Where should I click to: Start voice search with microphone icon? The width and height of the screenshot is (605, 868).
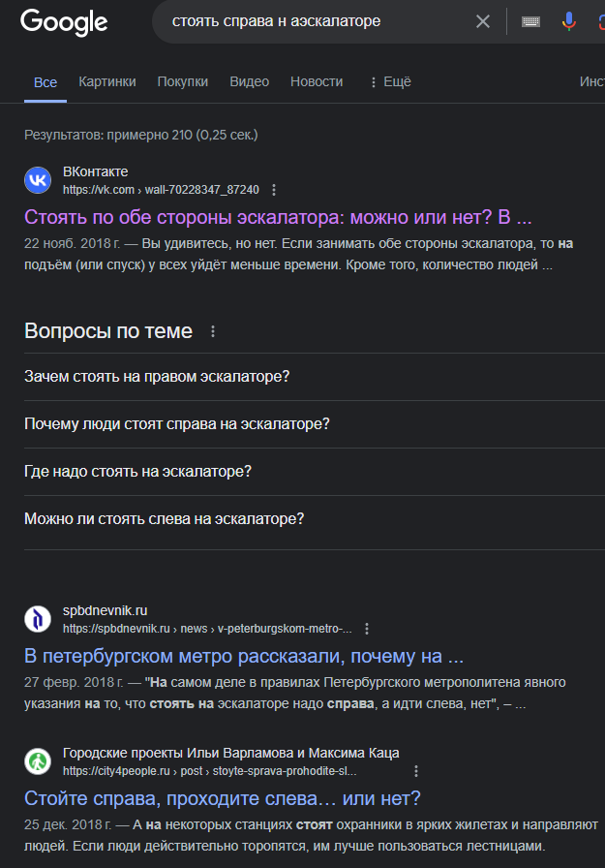click(568, 21)
